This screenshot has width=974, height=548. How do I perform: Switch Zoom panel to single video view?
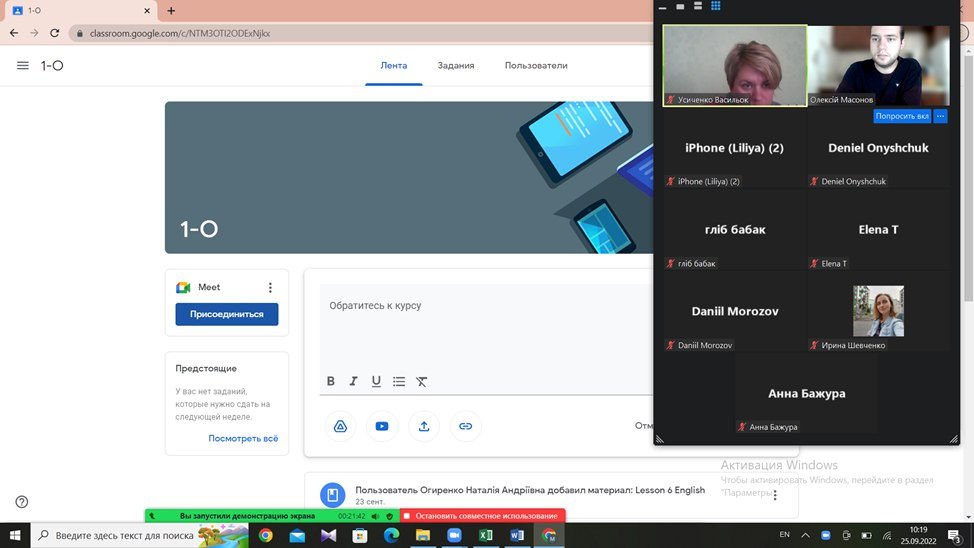tap(680, 6)
